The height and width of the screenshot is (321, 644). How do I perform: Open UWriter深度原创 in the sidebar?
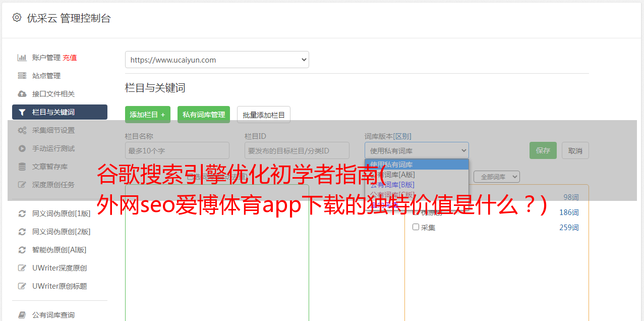(x=60, y=268)
